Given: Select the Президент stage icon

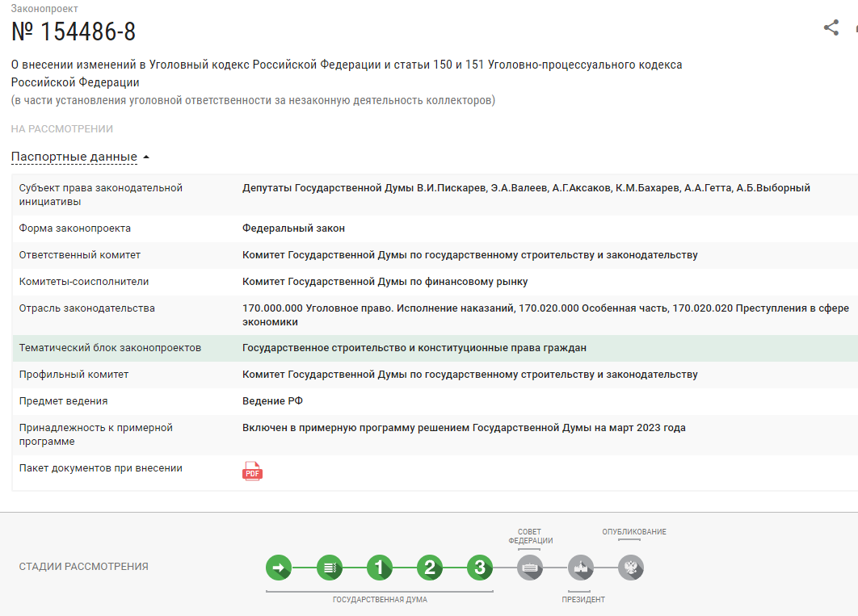Looking at the screenshot, I should [580, 568].
